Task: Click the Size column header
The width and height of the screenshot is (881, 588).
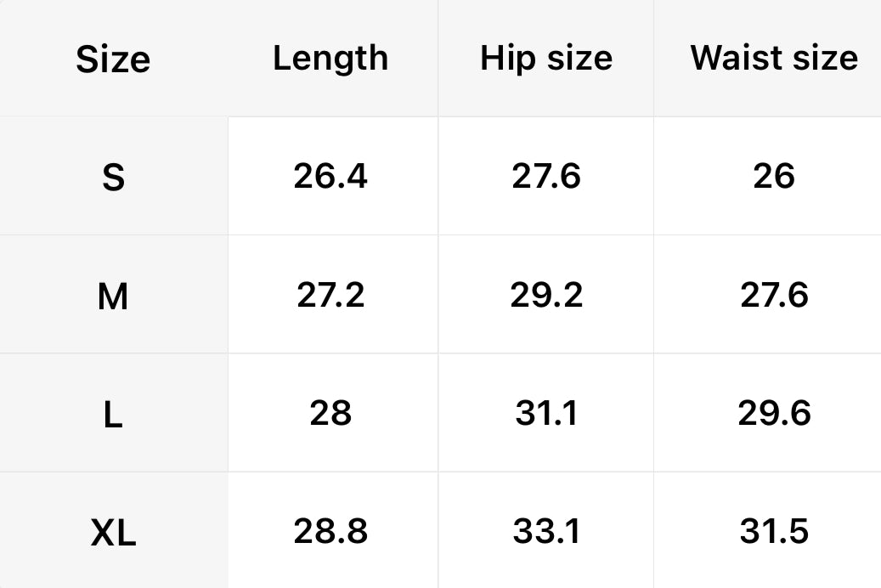Action: [x=113, y=59]
